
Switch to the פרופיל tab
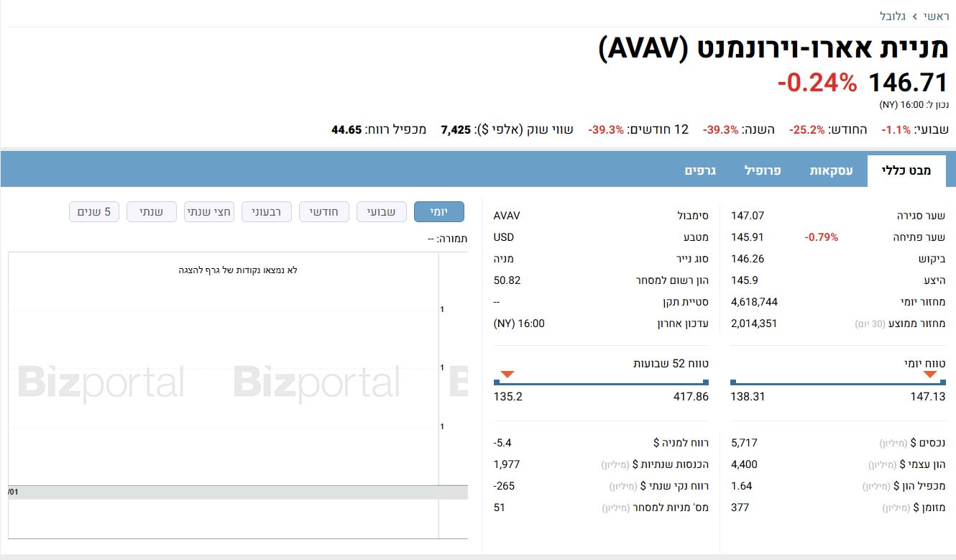[x=763, y=170]
